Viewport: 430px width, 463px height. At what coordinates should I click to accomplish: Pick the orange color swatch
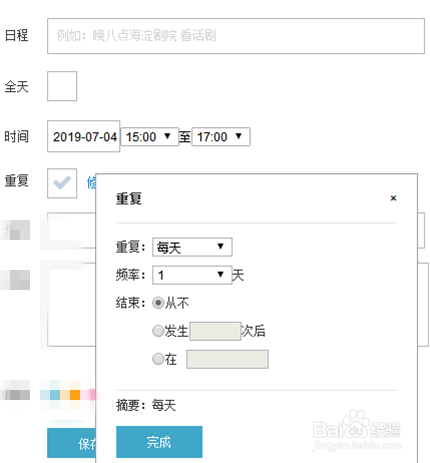pyautogui.click(x=75, y=395)
